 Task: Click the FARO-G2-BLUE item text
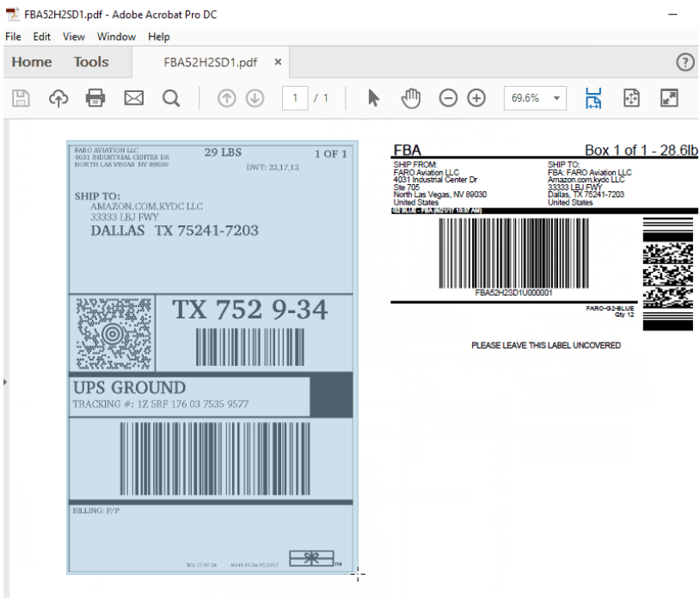pos(610,308)
